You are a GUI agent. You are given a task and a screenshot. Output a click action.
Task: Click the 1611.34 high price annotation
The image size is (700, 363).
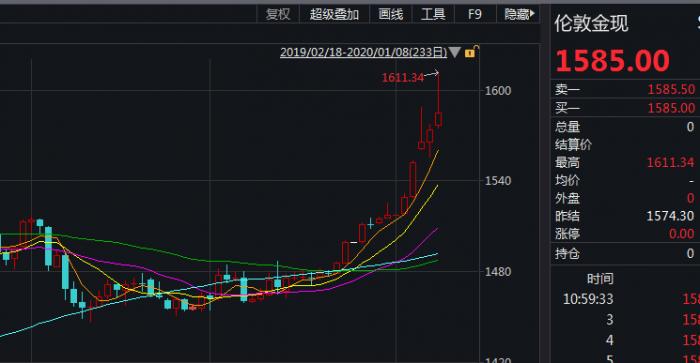point(402,78)
